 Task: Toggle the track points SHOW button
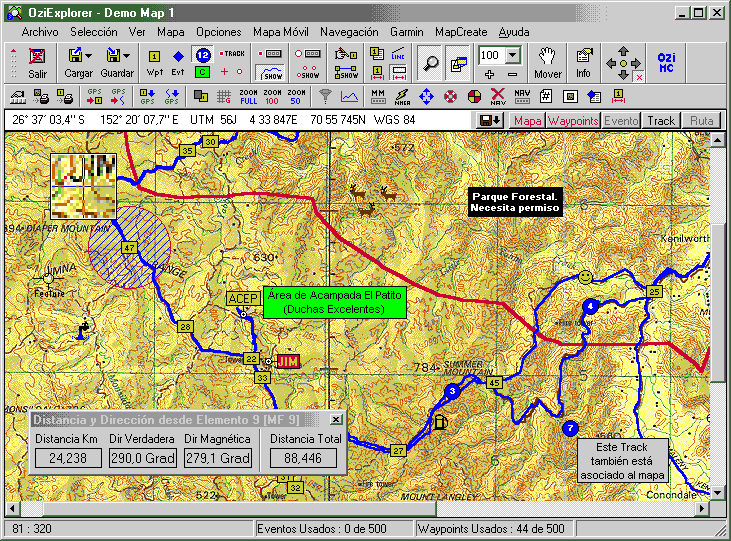click(308, 73)
